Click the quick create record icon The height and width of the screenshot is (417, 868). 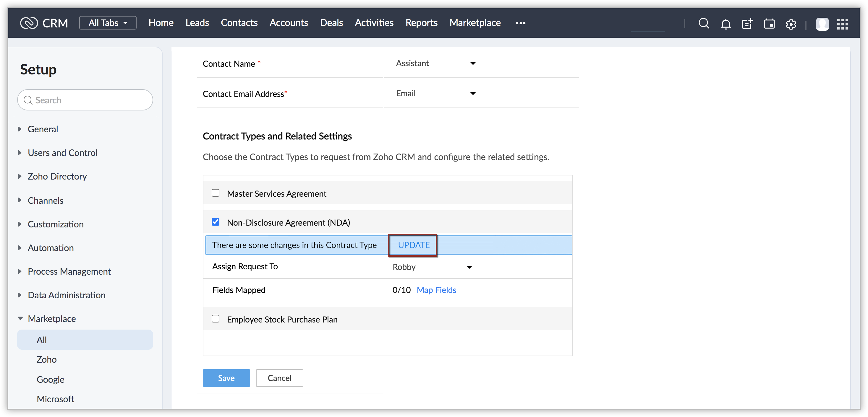(x=747, y=24)
